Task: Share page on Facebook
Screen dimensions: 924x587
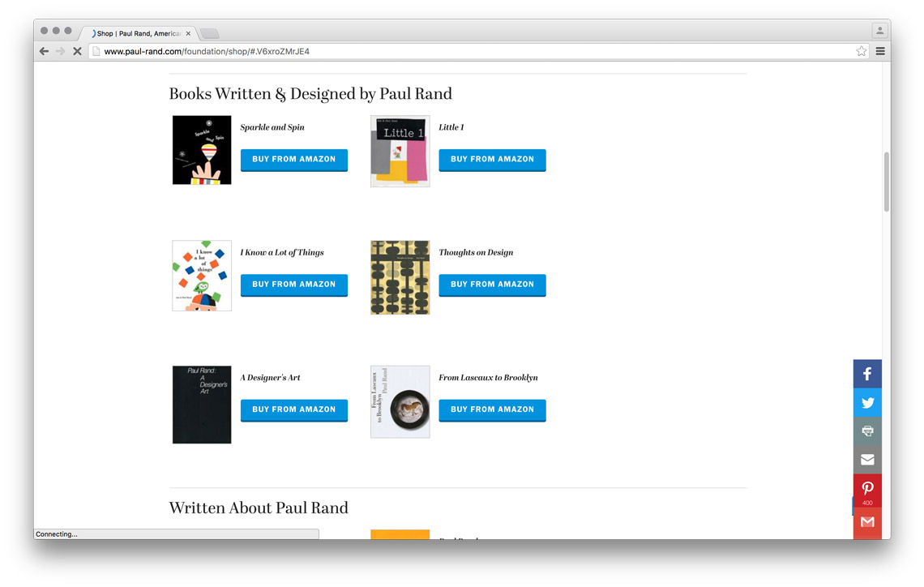Action: (x=867, y=374)
